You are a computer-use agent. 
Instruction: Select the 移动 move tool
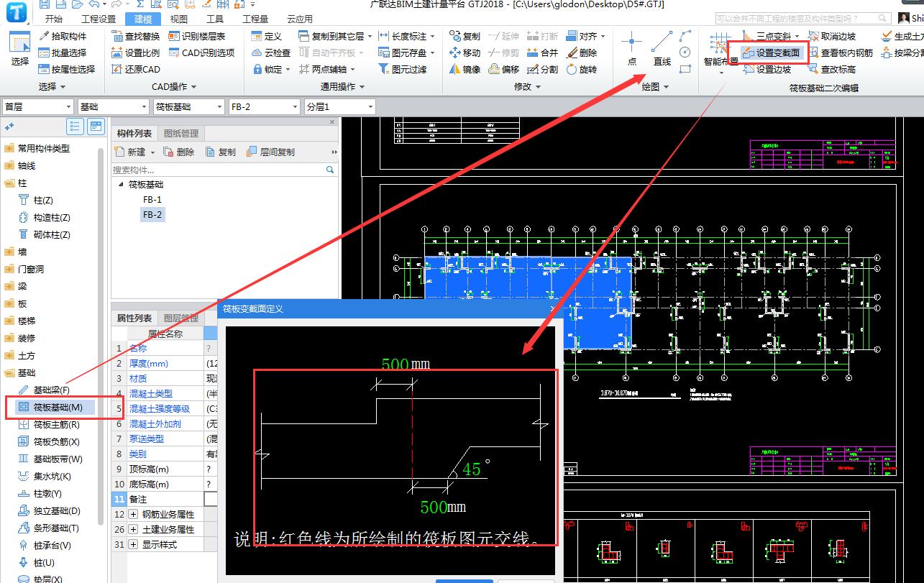(x=465, y=52)
